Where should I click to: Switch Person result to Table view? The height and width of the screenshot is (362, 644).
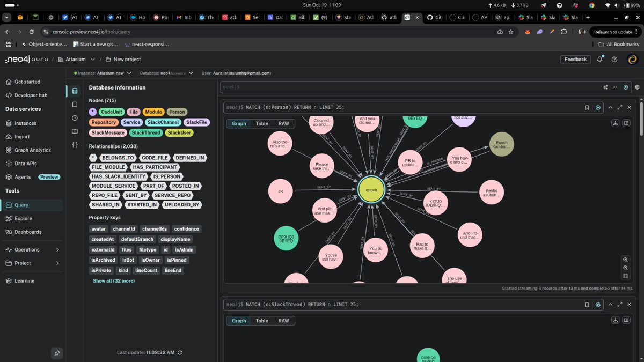[x=262, y=123]
